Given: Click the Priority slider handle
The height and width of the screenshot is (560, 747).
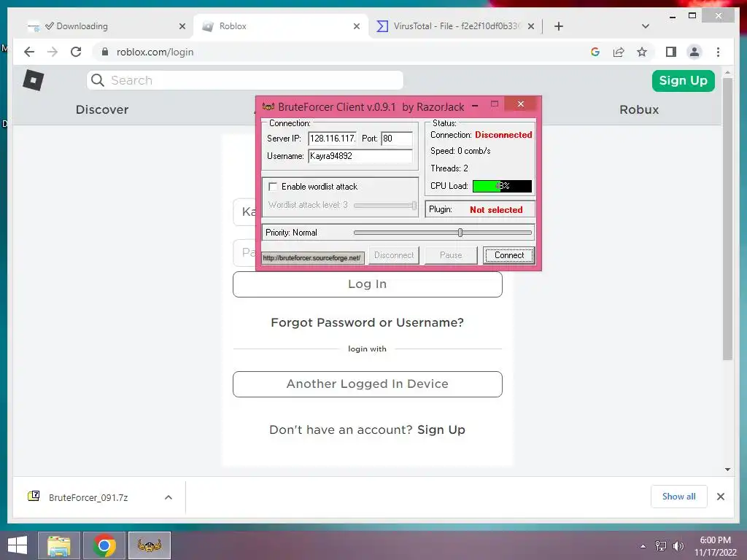Looking at the screenshot, I should click(460, 233).
